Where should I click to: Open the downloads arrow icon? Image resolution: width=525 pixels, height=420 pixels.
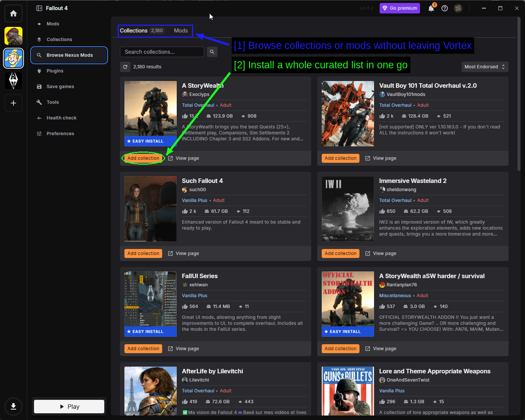(x=13, y=406)
